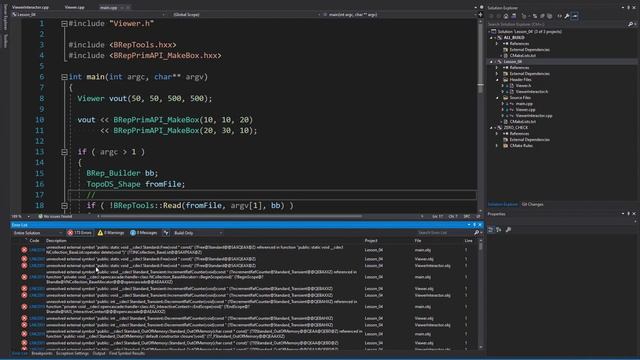Viewport: 640px width, 360px height.
Task: Switch to the Find Symbol Results tab
Action: 127,354
